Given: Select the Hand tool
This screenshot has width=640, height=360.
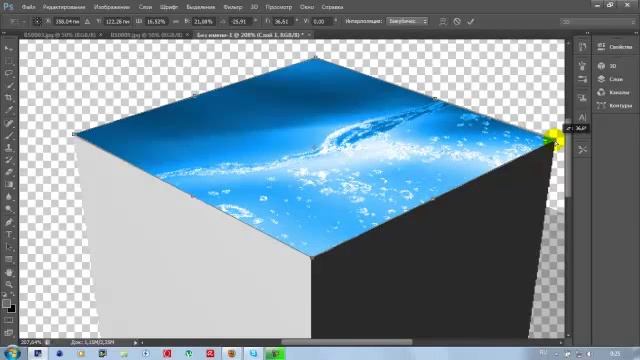Looking at the screenshot, I should point(9,272).
